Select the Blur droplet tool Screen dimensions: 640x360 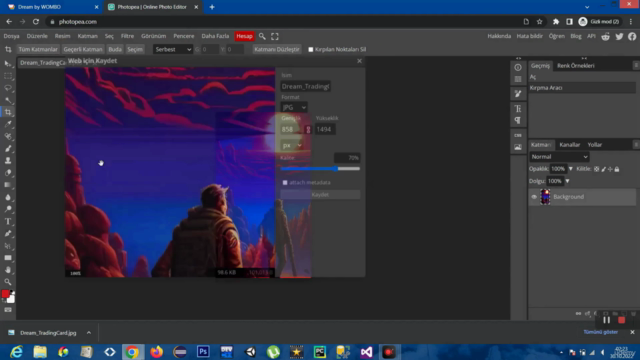(x=8, y=197)
